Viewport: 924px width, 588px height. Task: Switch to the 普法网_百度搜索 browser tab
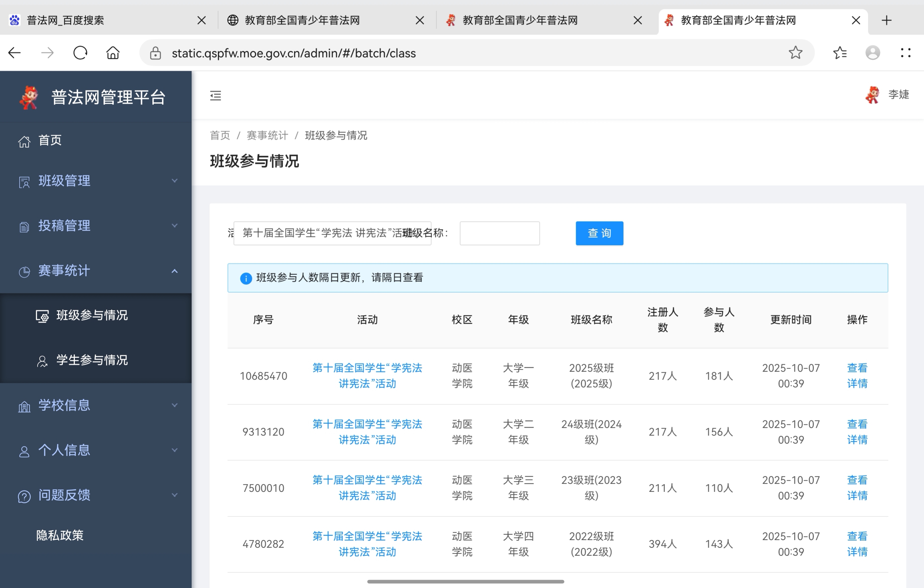point(65,20)
